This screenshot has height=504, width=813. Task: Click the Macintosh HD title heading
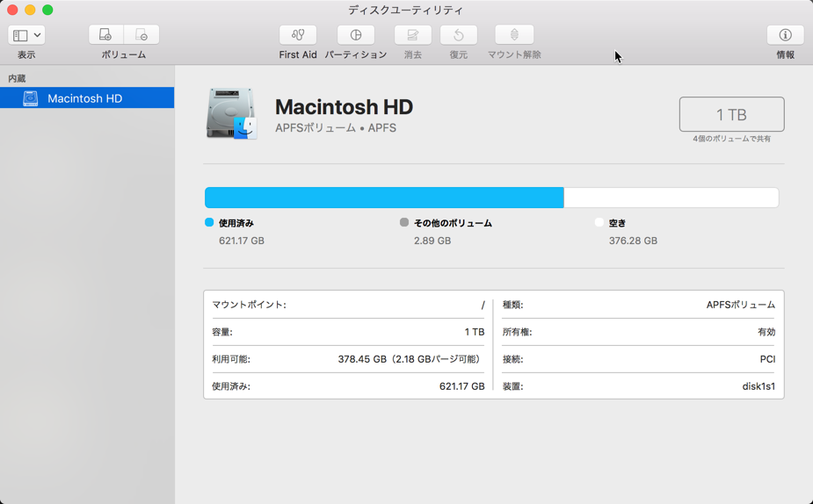click(x=344, y=107)
